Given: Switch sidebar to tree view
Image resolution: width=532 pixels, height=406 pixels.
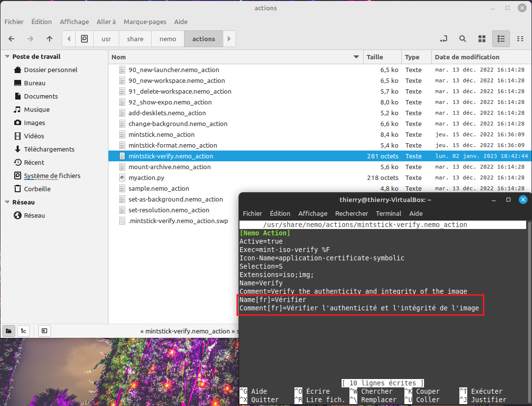Looking at the screenshot, I should [23, 330].
